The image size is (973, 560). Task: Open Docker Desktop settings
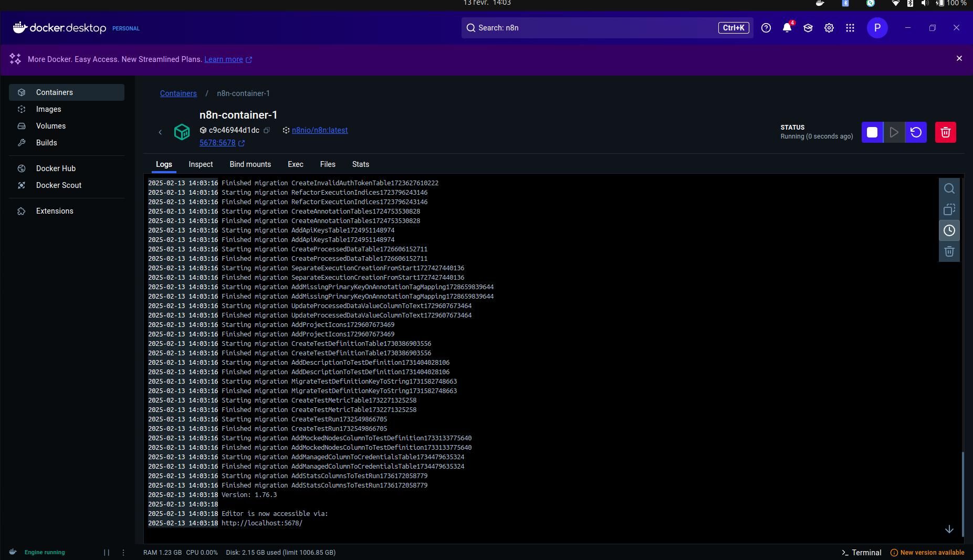[829, 28]
